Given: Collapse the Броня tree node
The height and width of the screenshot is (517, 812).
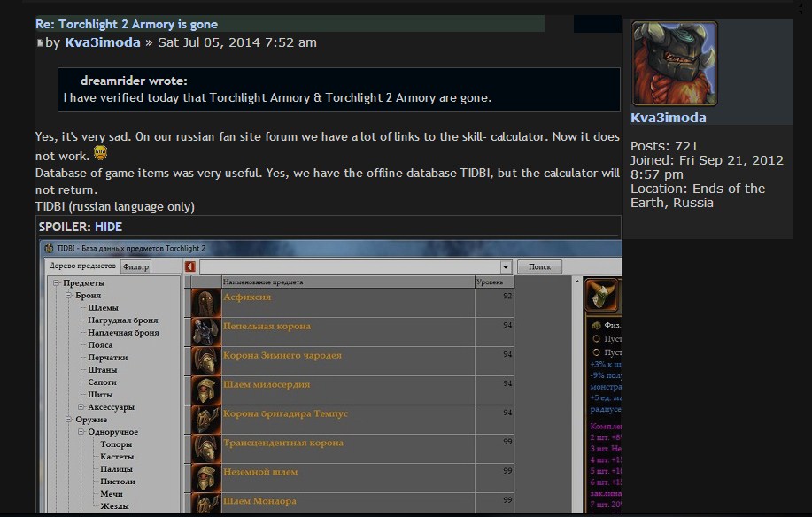Looking at the screenshot, I should pos(68,295).
